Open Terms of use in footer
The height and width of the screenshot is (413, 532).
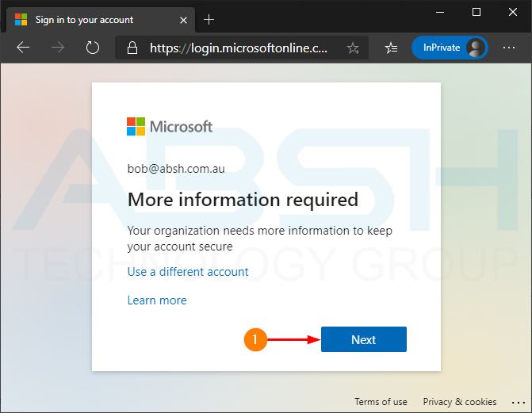point(381,402)
